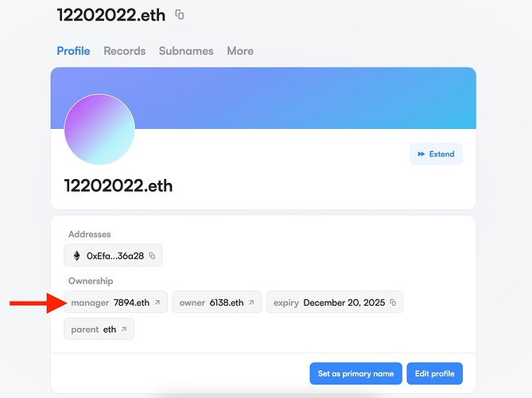Copy the 12202022.eth name from the title
Viewport: 532px width, 398px height.
click(x=180, y=15)
